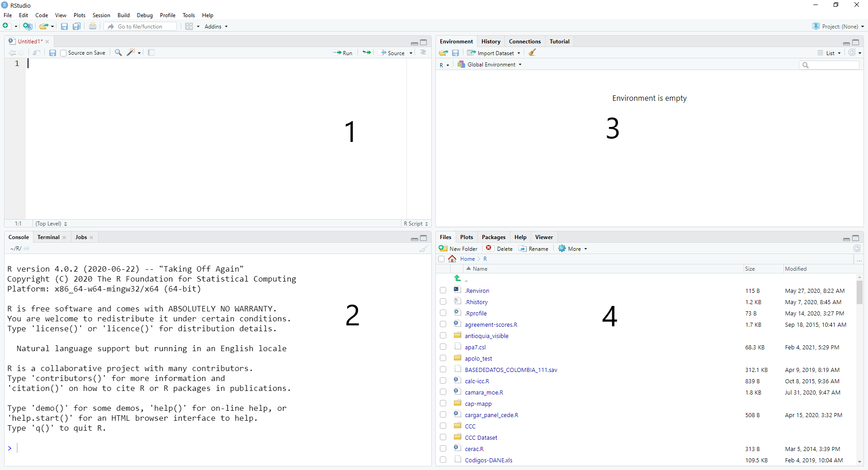Click the Re-run previous code icon

coord(367,53)
